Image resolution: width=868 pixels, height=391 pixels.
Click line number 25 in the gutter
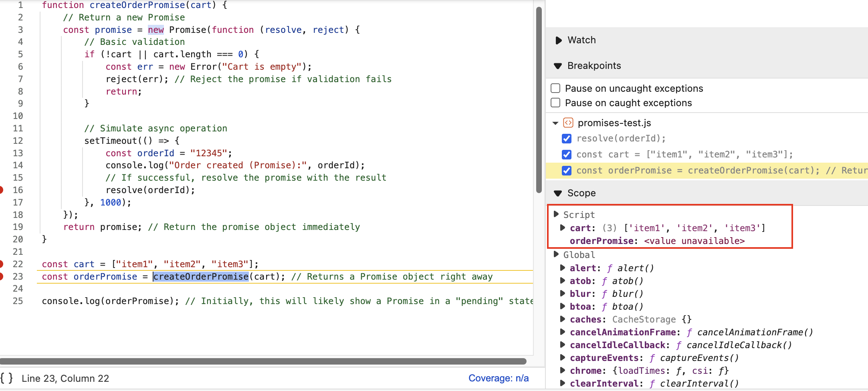tap(18, 301)
